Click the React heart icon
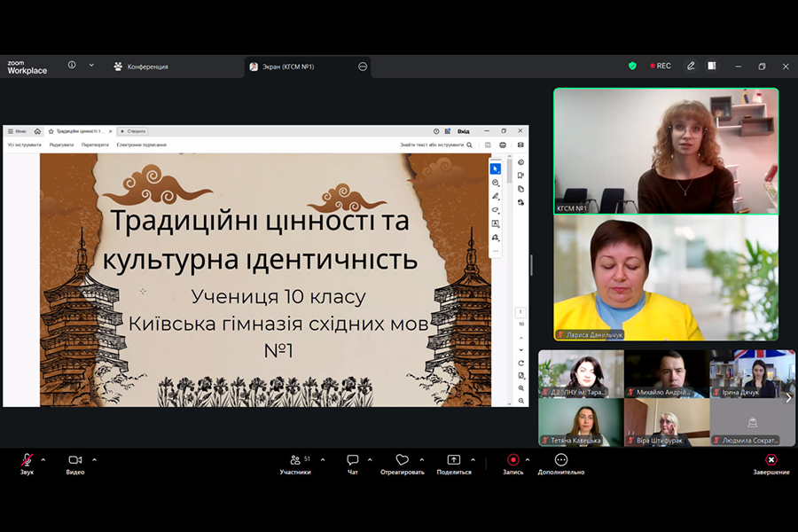Viewport: 798px width, 532px height. click(x=402, y=459)
